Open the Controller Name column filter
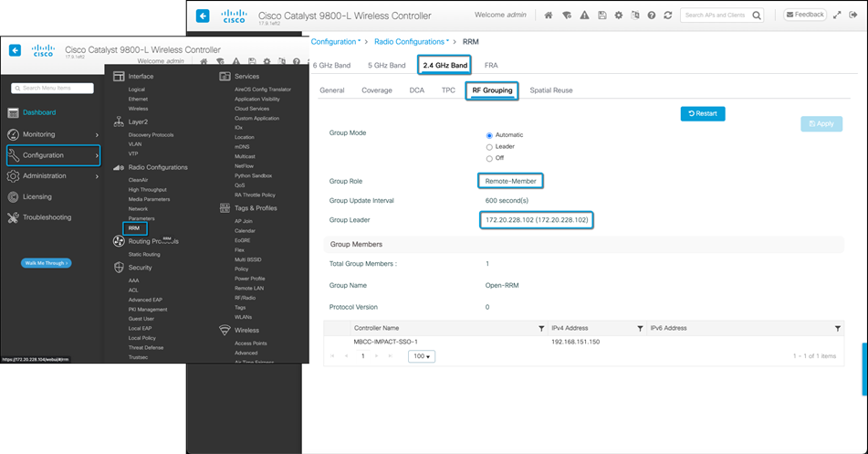The width and height of the screenshot is (868, 454). point(541,329)
